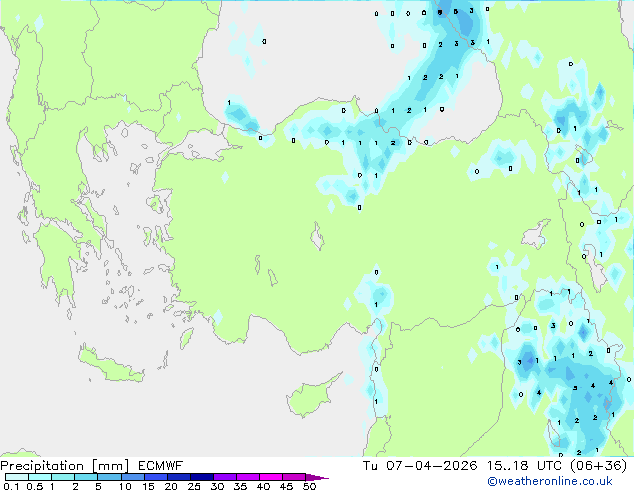
Task: Click the 10–15 mm blue legend swatch
Action: pos(132,477)
